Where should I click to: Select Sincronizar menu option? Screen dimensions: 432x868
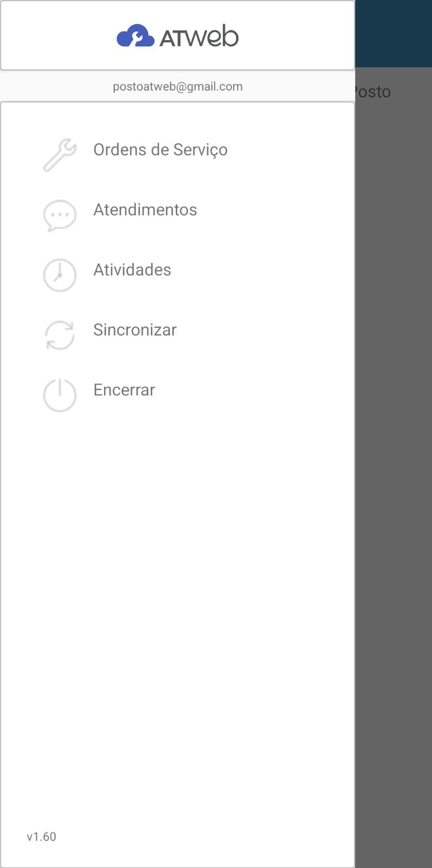134,330
